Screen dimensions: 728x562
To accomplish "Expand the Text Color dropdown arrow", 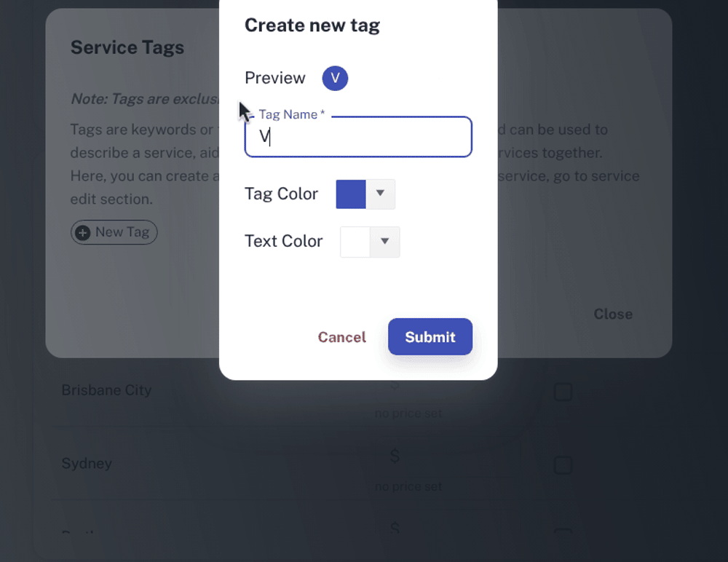I will click(x=385, y=242).
